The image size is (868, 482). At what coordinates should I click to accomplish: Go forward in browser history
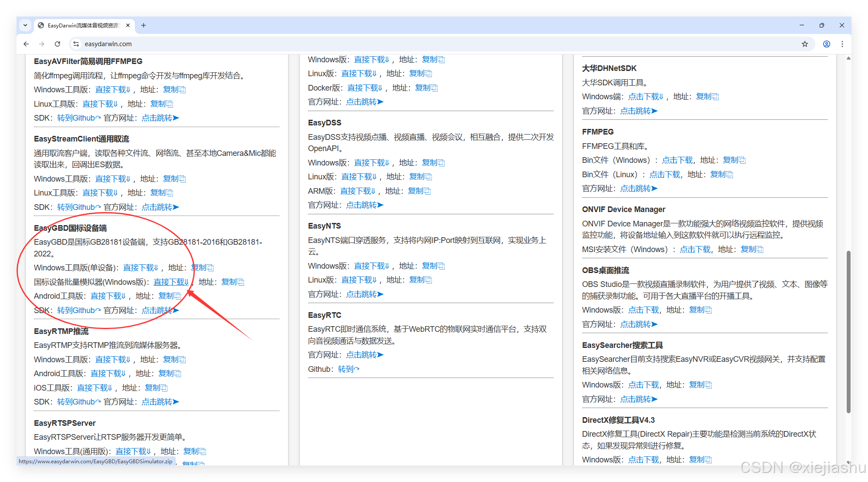pyautogui.click(x=42, y=44)
